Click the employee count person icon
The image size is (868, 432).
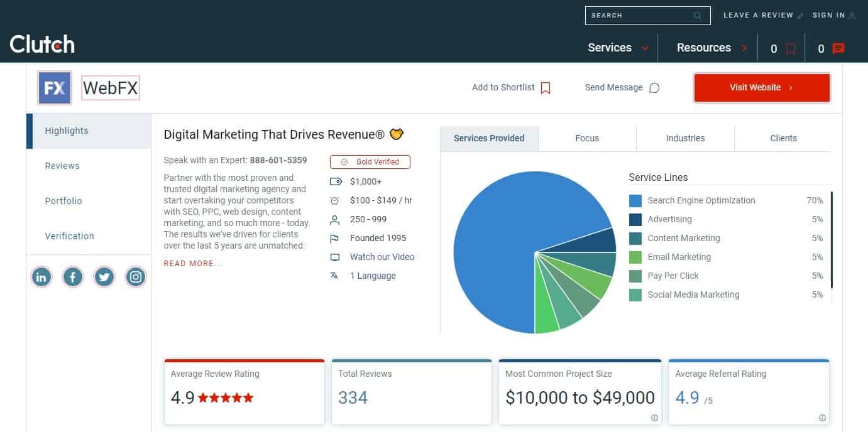coord(335,219)
